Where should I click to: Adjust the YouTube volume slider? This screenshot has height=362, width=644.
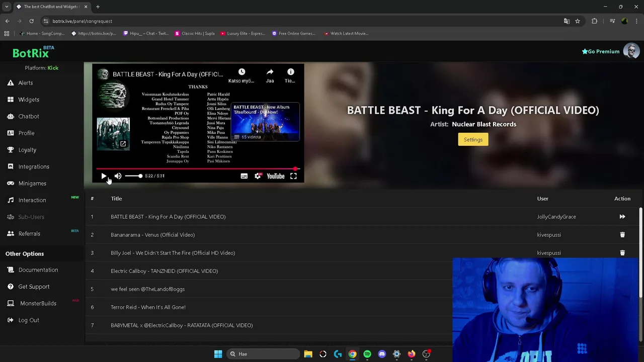(x=133, y=176)
